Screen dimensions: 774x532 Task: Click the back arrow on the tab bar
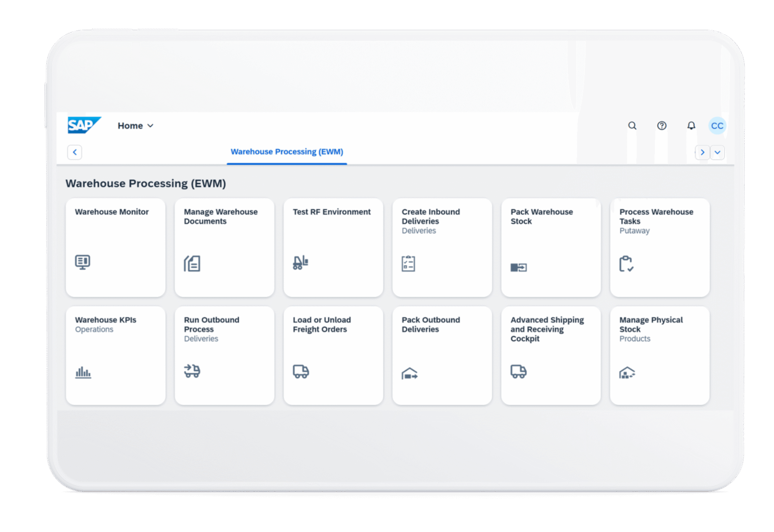pyautogui.click(x=75, y=152)
